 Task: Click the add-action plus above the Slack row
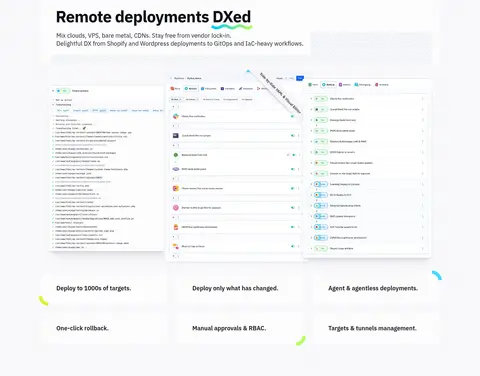click(x=173, y=107)
